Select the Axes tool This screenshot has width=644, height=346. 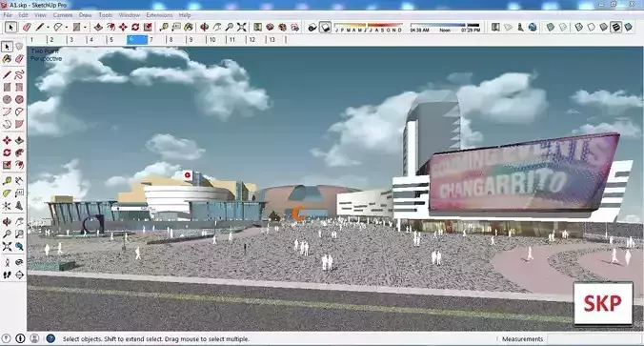point(7,206)
